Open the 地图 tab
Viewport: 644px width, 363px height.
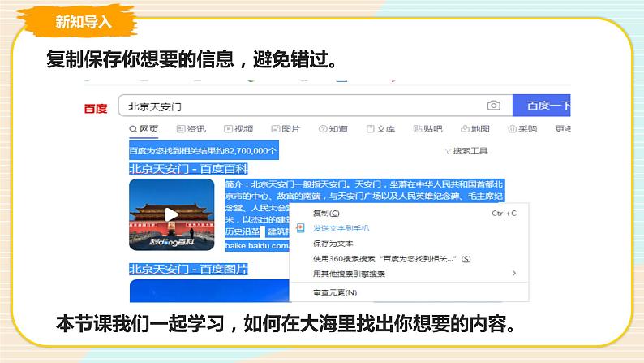coord(474,128)
